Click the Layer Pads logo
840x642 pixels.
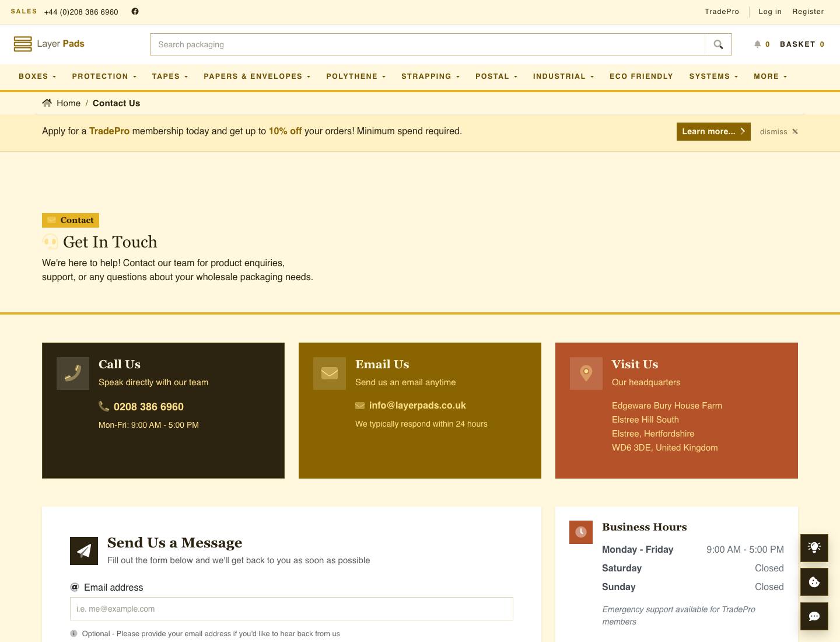pyautogui.click(x=49, y=44)
